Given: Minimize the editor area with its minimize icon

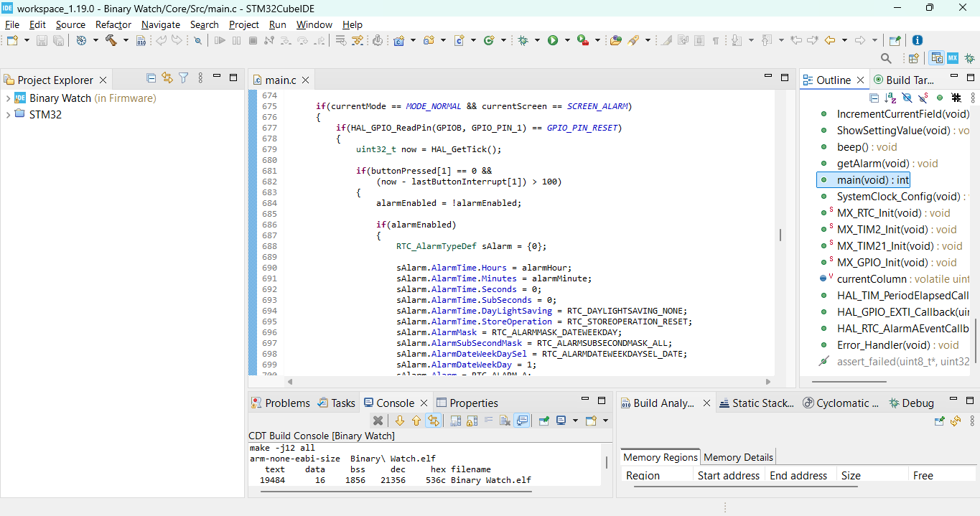Looking at the screenshot, I should [x=767, y=78].
